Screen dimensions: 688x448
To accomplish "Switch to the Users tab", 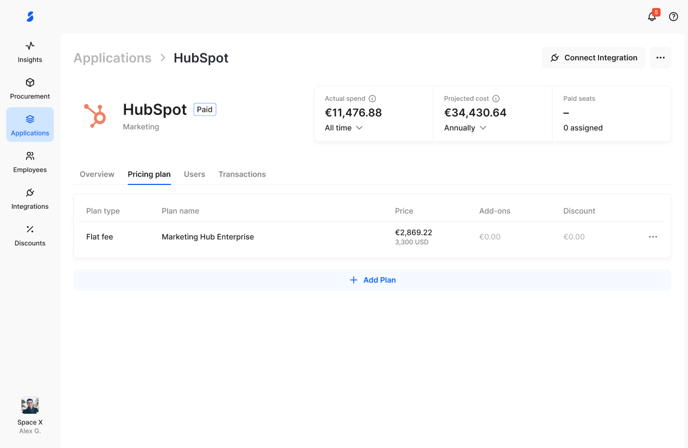I will coord(194,174).
